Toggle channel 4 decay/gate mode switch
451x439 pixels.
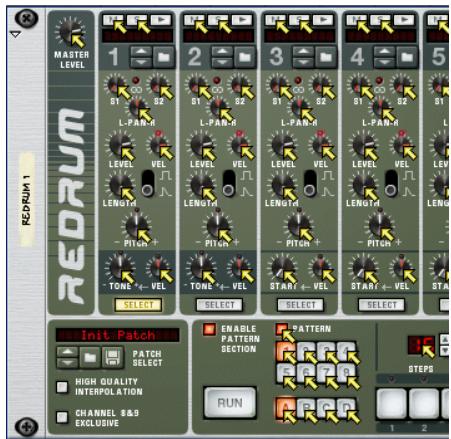coord(391,183)
